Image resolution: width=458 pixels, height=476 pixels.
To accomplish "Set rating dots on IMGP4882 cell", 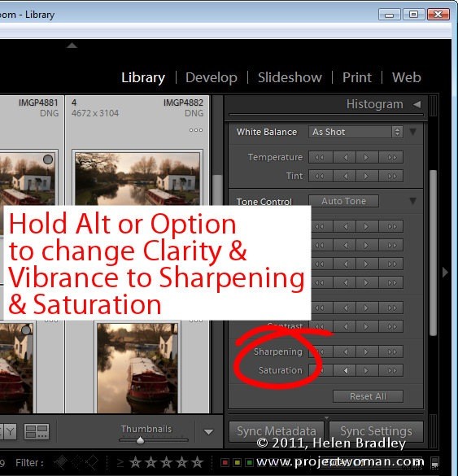I will [x=196, y=130].
